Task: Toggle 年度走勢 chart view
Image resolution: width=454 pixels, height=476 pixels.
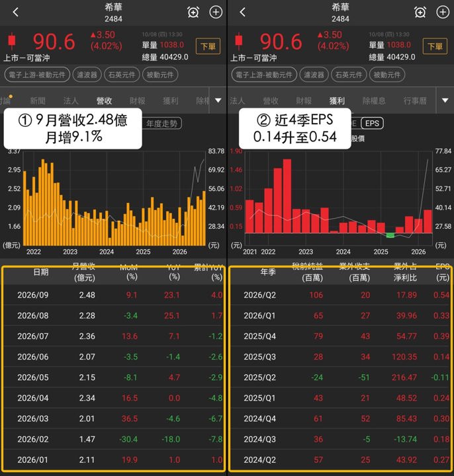Action: [x=162, y=124]
